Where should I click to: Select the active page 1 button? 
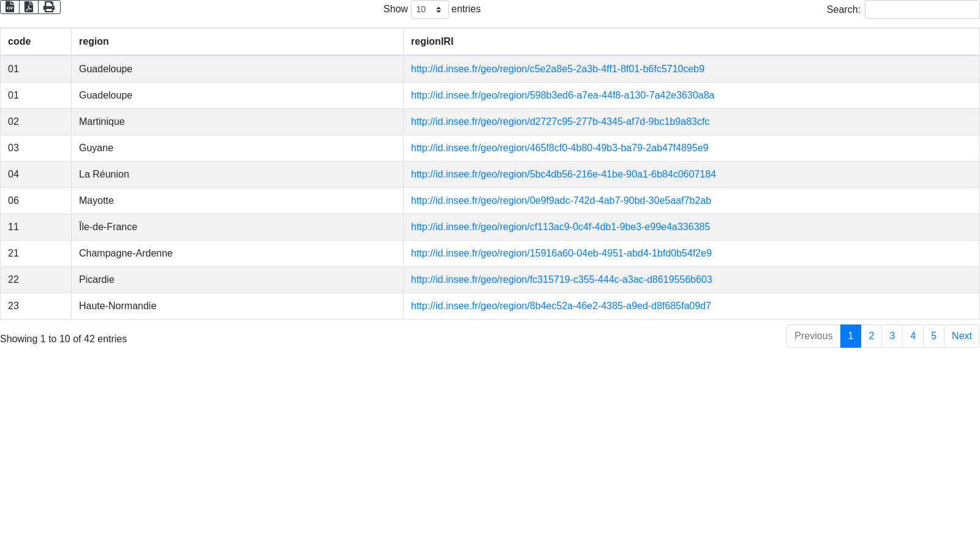click(x=850, y=336)
